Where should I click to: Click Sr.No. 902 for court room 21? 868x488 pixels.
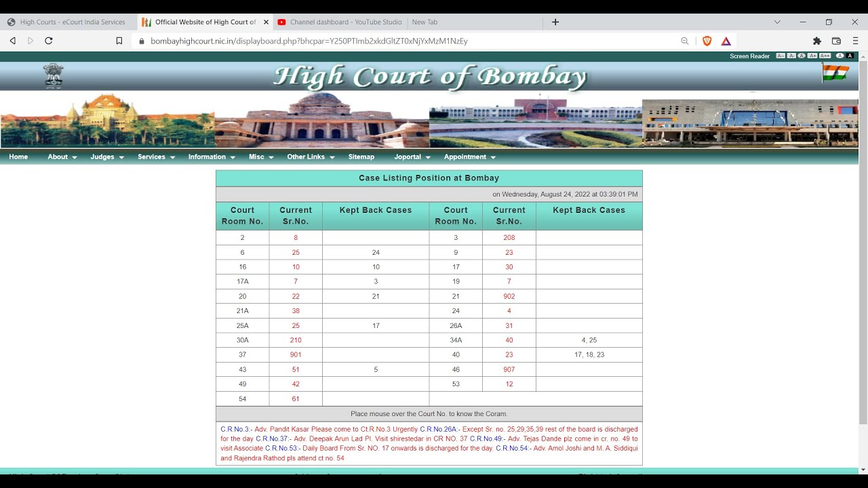tap(509, 296)
